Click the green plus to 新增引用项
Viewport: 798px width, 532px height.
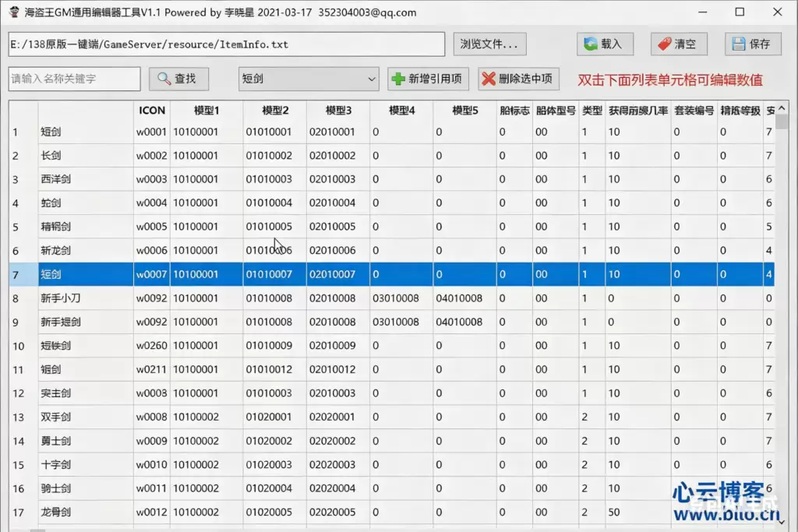point(397,79)
